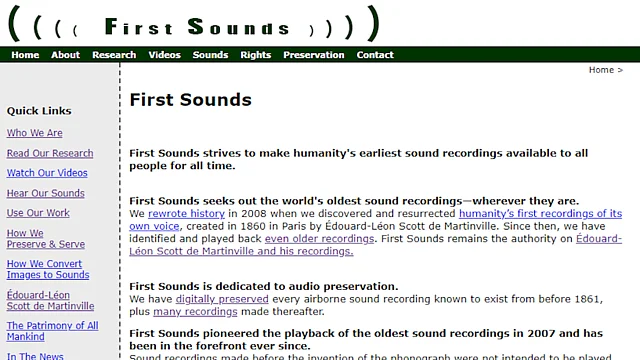Open the About menu item

coord(65,55)
